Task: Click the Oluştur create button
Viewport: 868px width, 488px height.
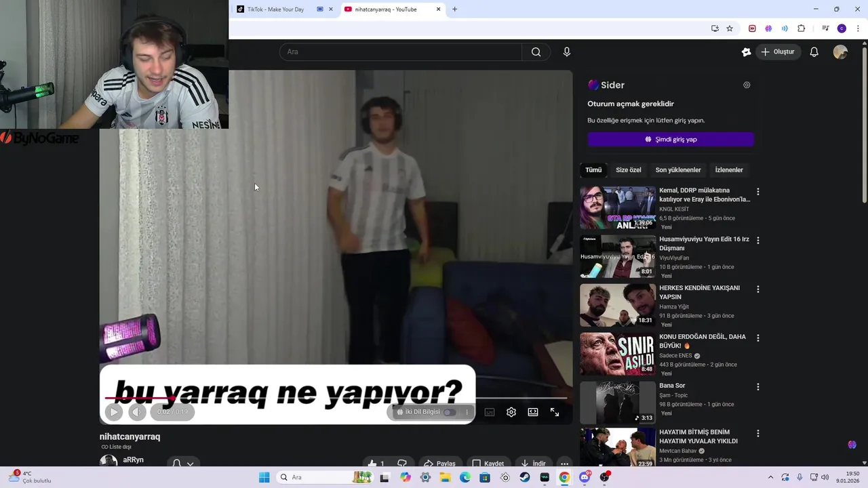Action: pyautogui.click(x=778, y=52)
